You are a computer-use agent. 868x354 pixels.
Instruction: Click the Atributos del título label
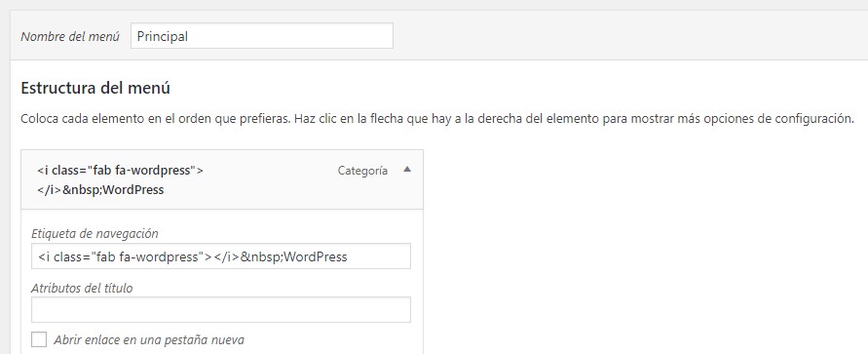coord(82,288)
